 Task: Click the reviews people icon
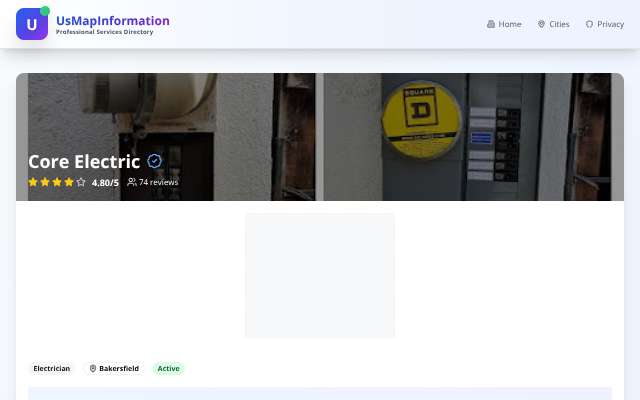click(131, 182)
